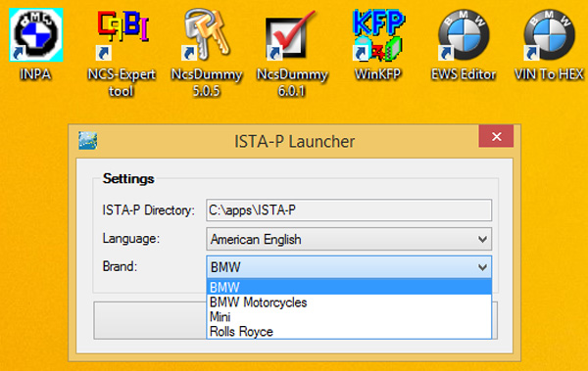Collapse the Brand dropdown arrow
The width and height of the screenshot is (588, 371).
point(482,267)
